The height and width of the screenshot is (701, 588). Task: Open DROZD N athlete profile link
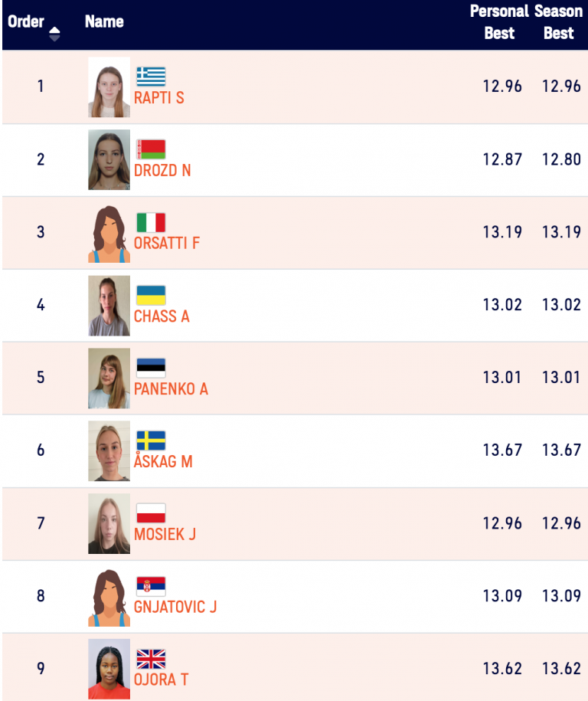[162, 171]
